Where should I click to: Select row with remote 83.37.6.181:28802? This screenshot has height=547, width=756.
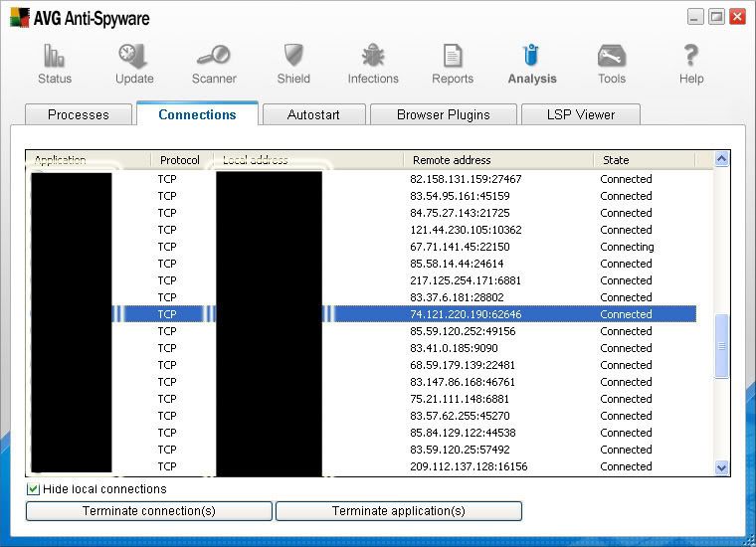click(363, 297)
